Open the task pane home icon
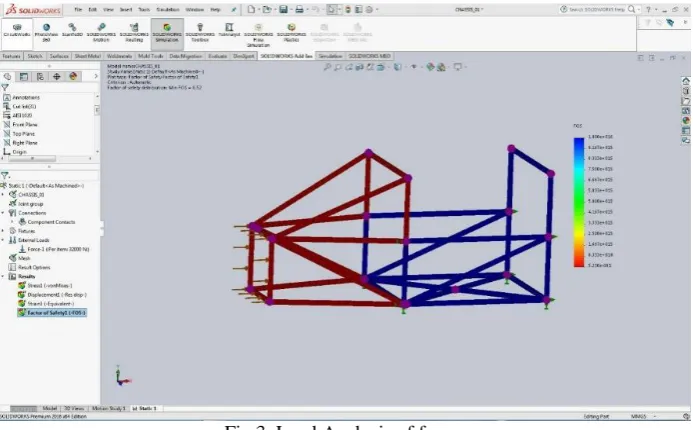 pos(685,81)
